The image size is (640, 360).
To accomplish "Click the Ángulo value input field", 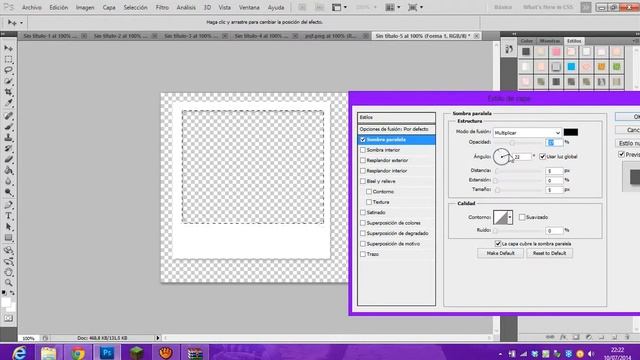I will (x=522, y=157).
